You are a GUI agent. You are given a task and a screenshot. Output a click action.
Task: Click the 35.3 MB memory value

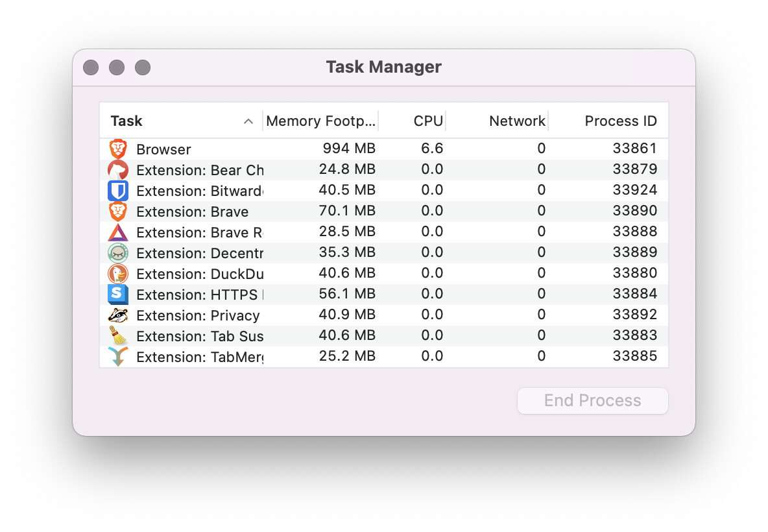(347, 252)
